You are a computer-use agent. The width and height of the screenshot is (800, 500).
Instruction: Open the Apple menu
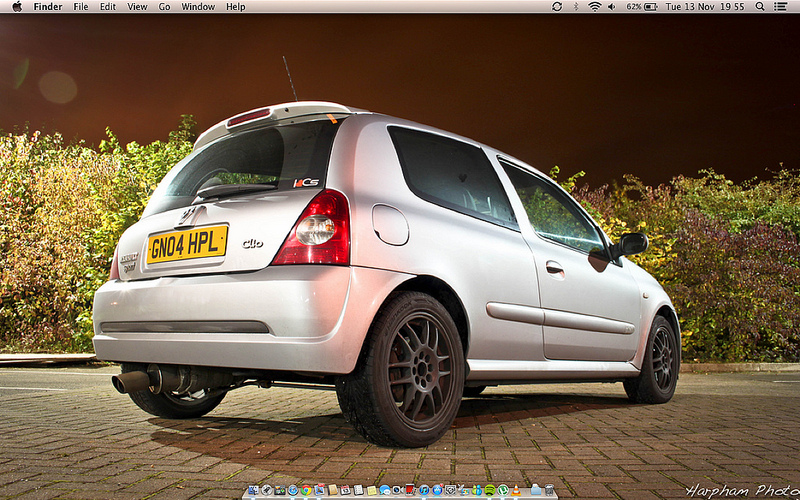[16, 6]
